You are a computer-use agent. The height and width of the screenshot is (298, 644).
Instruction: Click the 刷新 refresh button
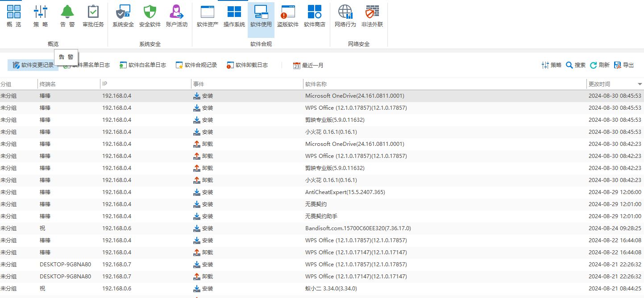click(x=599, y=65)
